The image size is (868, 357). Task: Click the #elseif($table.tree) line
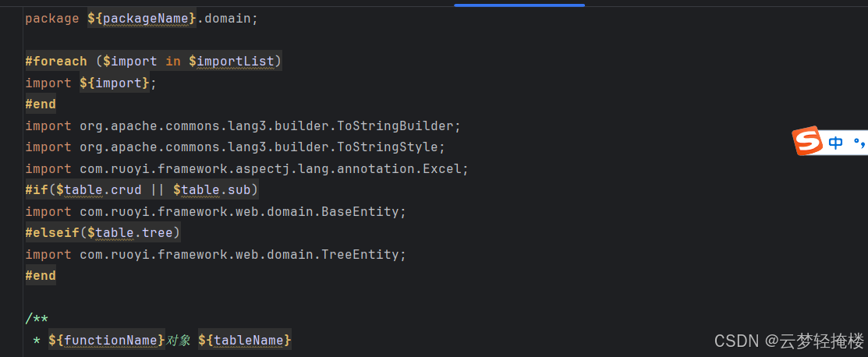[103, 233]
